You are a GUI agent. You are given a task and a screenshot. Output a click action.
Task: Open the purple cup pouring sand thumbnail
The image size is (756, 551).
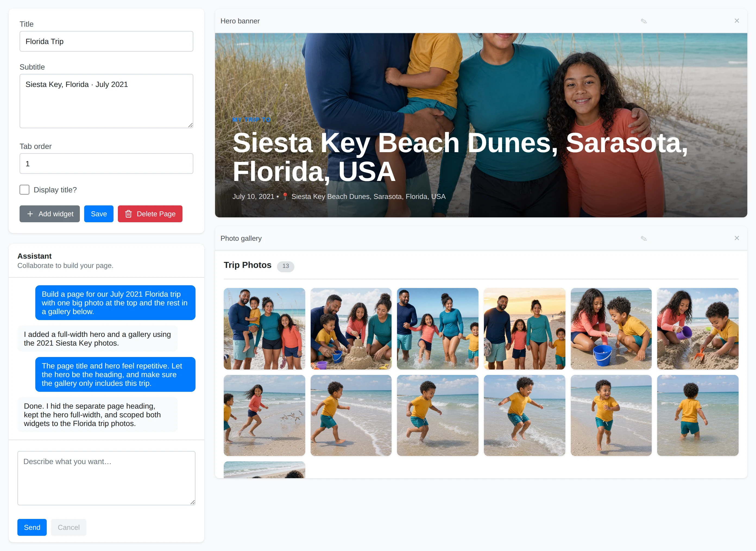pyautogui.click(x=698, y=328)
